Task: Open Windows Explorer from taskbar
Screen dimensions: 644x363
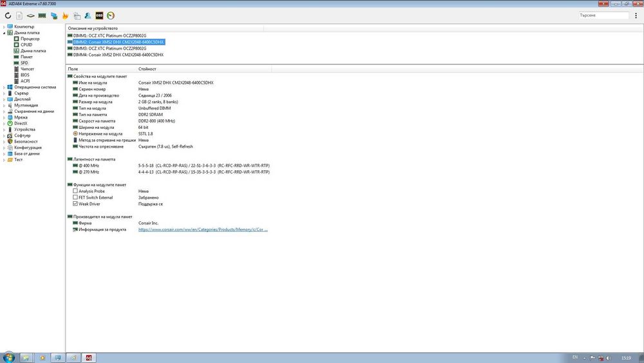Action: pos(26,358)
